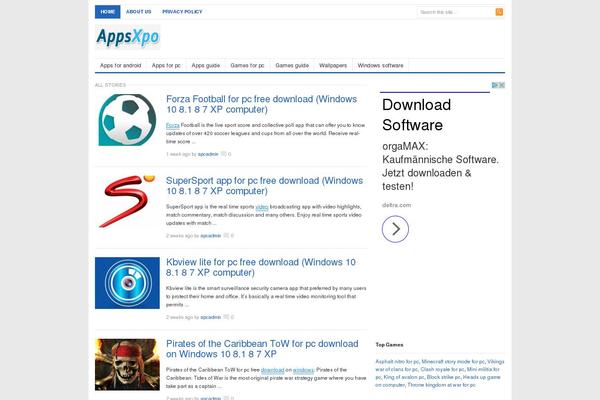The width and height of the screenshot is (600, 400).
Task: Open the Pirates of the Caribbean skull thumbnail
Action: 127,364
